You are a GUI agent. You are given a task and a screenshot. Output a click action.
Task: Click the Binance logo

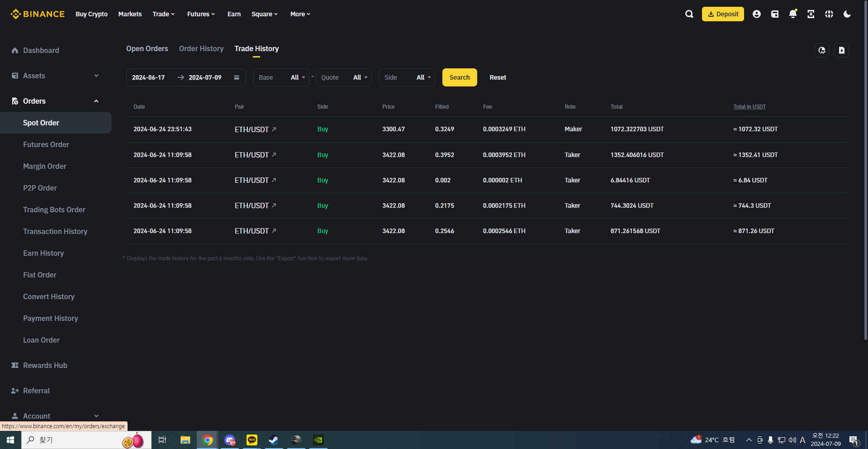point(38,14)
